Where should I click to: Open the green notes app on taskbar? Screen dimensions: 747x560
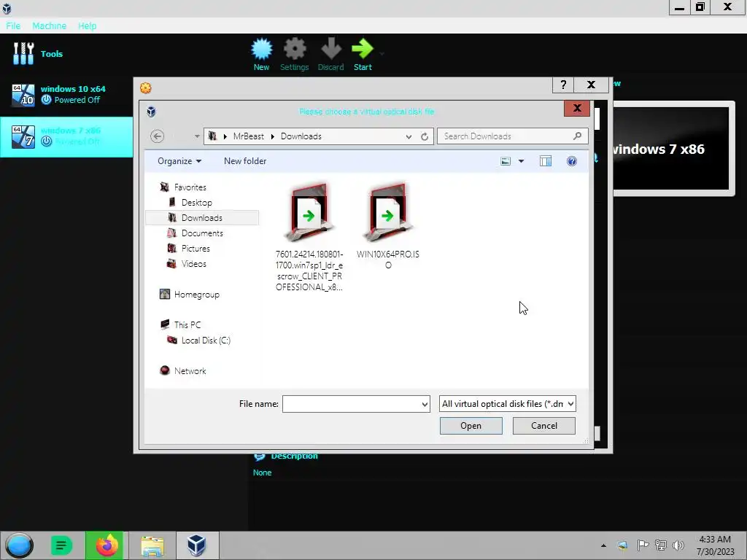tap(61, 545)
